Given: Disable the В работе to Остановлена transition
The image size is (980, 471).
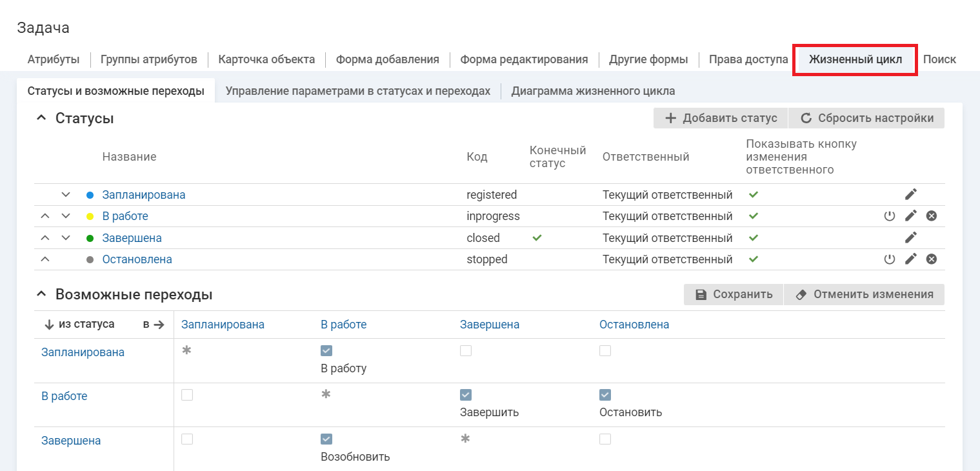Looking at the screenshot, I should coord(605,395).
